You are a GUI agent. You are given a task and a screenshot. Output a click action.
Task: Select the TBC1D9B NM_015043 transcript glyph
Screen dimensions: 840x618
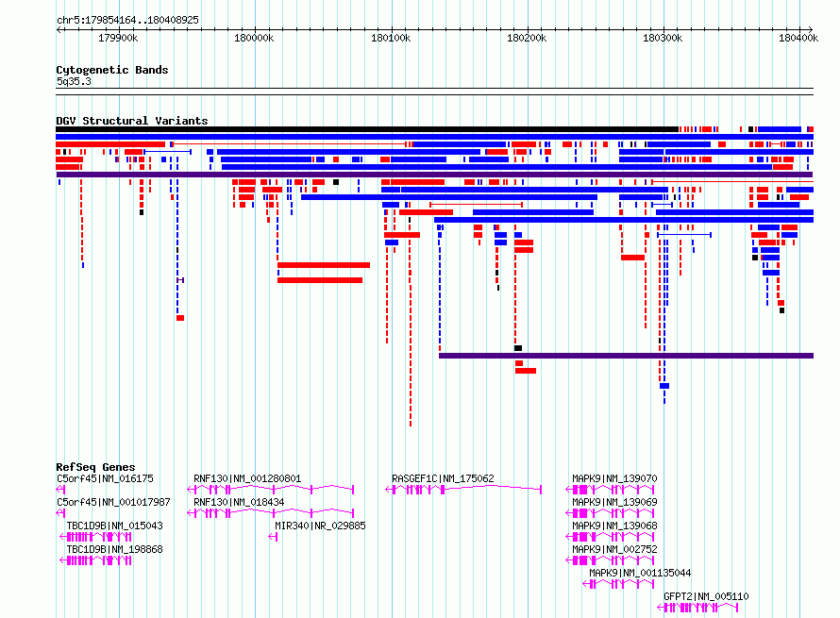[96, 537]
